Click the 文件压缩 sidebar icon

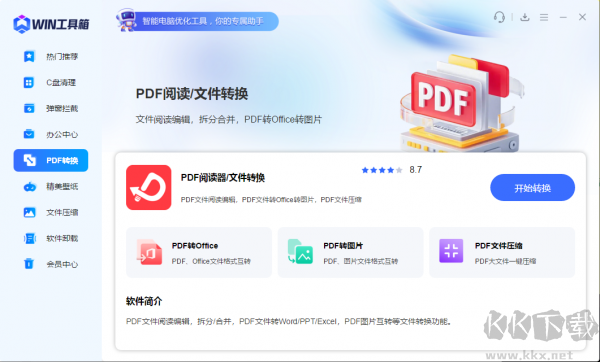point(29,212)
